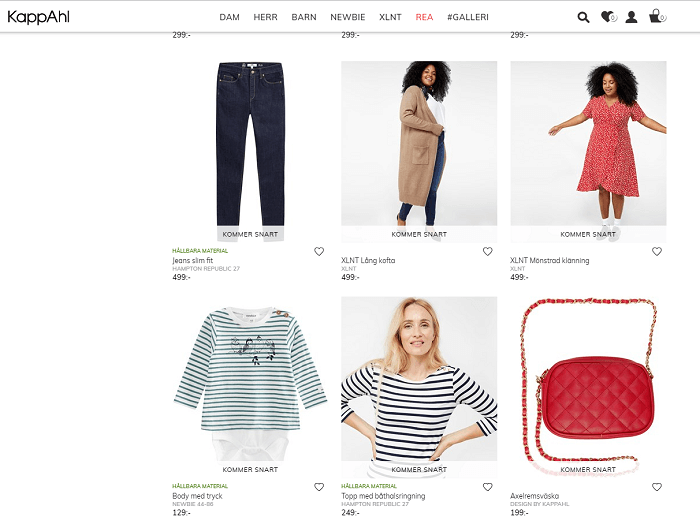
Task: Open the search magnifier icon
Action: (584, 17)
